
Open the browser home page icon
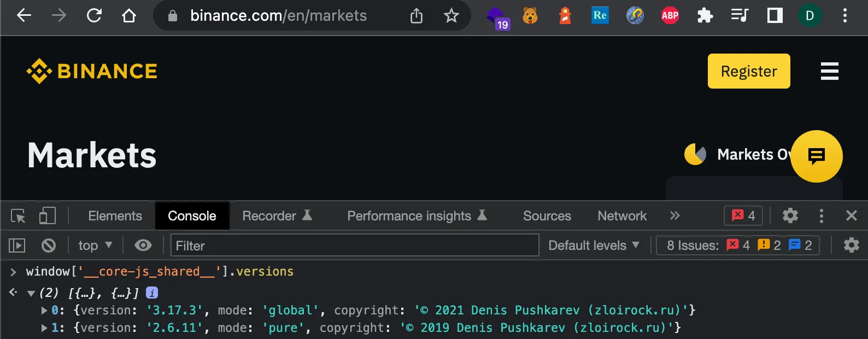click(129, 15)
